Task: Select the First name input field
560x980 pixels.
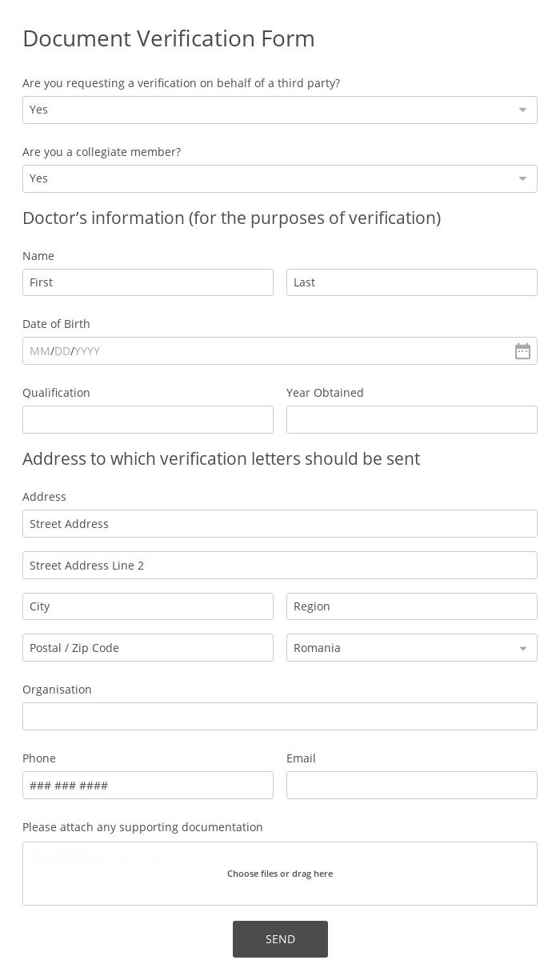Action: (148, 282)
